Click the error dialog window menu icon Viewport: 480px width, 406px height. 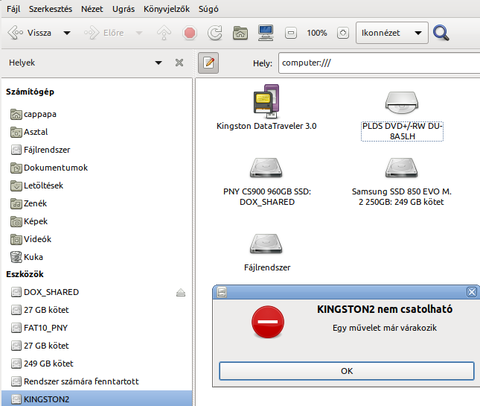(x=222, y=292)
